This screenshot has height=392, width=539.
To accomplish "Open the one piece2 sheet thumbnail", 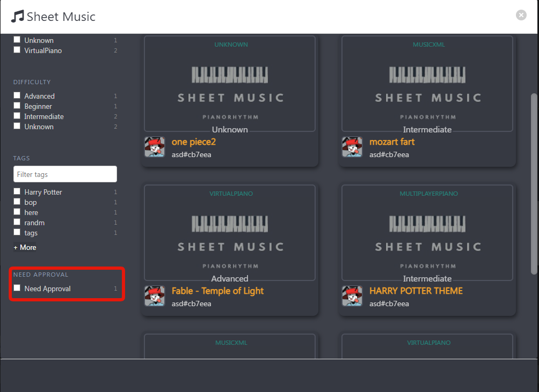I will [x=230, y=84].
